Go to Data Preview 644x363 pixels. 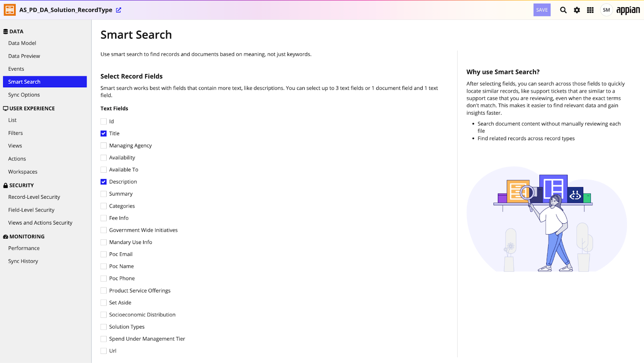24,56
